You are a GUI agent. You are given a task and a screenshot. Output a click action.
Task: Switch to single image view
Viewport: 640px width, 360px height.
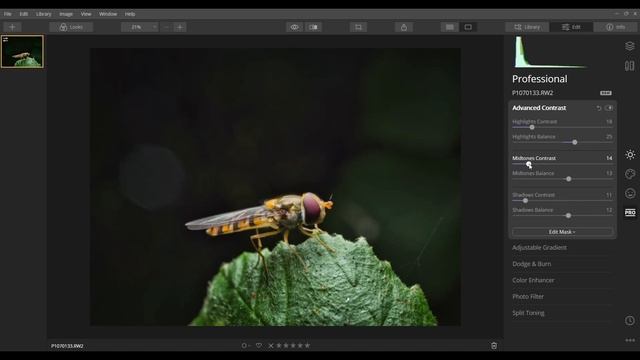coord(468,27)
